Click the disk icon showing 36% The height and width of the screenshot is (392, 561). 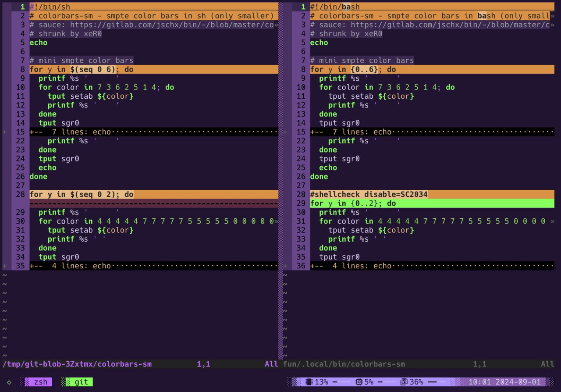[x=404, y=382]
